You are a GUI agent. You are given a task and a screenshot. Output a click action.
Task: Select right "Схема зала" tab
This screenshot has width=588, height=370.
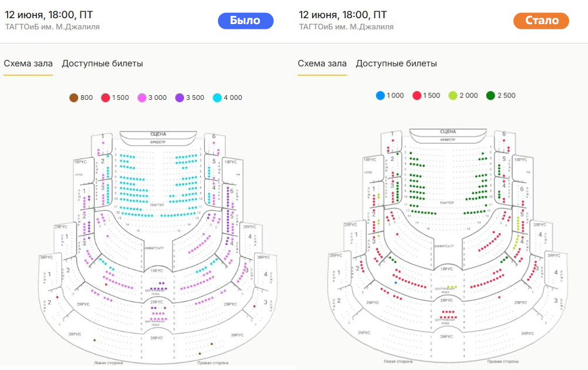coord(322,63)
